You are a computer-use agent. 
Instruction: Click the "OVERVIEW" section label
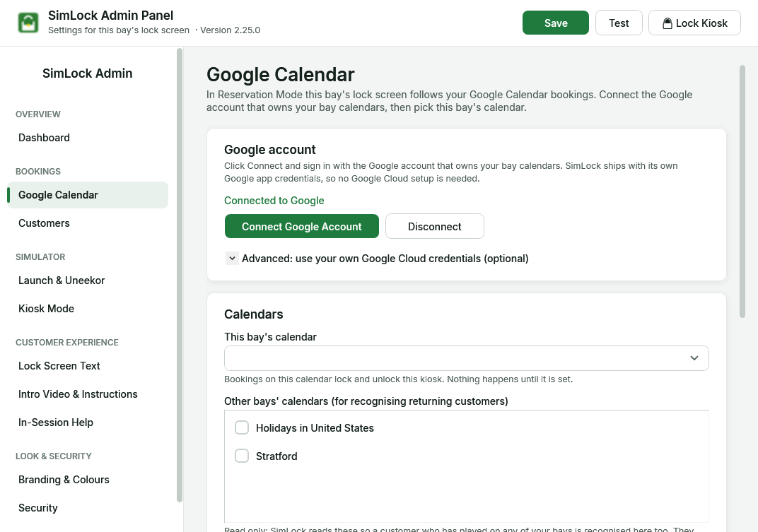(x=38, y=114)
